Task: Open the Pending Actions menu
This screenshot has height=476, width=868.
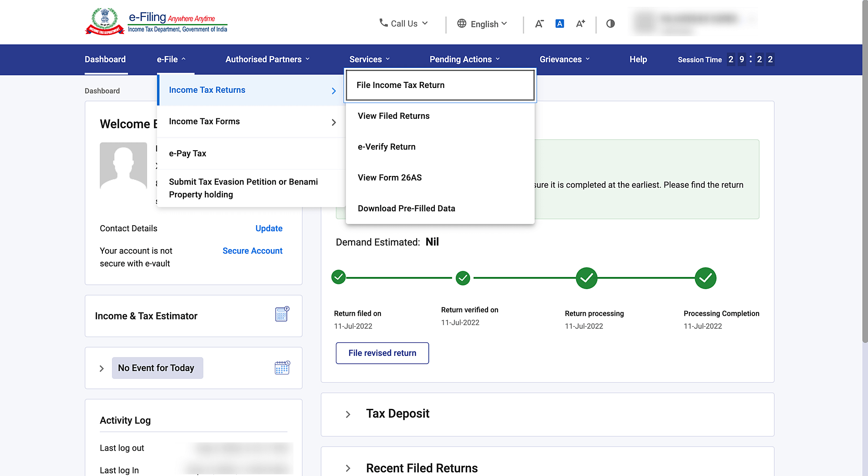Action: 465,59
